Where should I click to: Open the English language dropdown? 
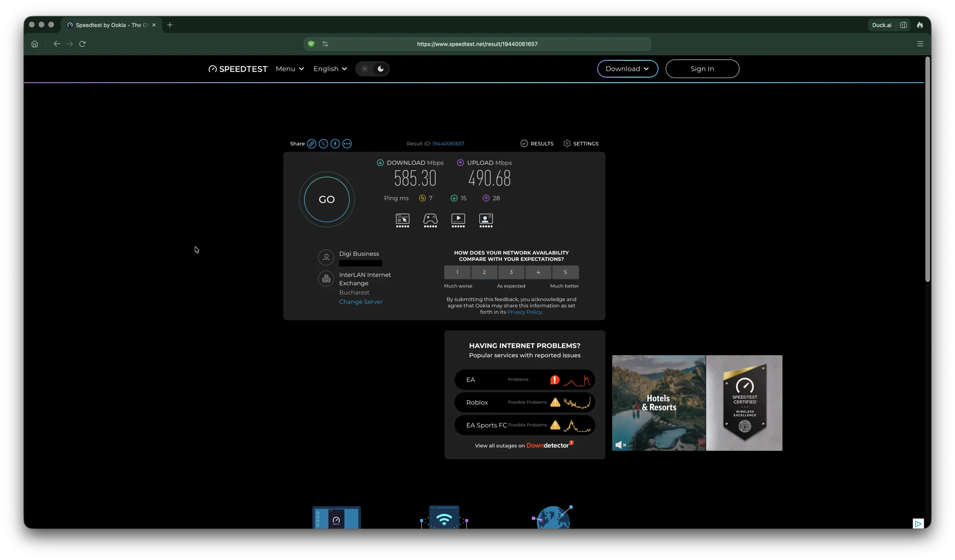(330, 69)
